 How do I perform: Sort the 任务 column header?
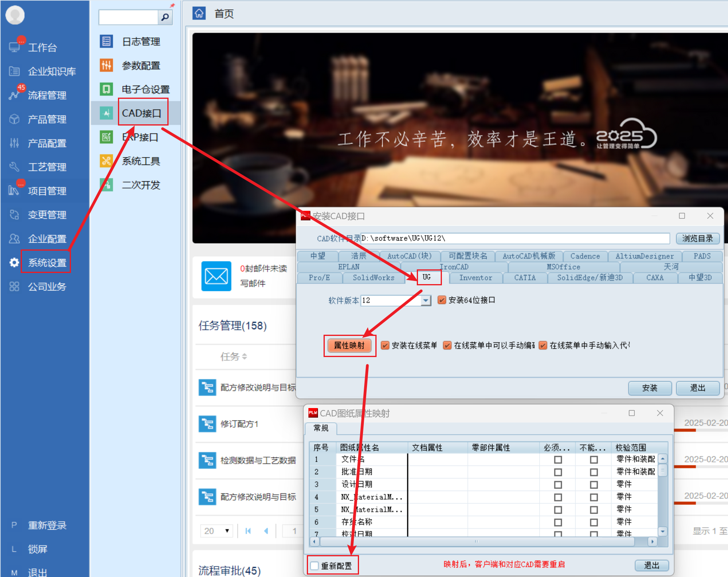tap(234, 357)
